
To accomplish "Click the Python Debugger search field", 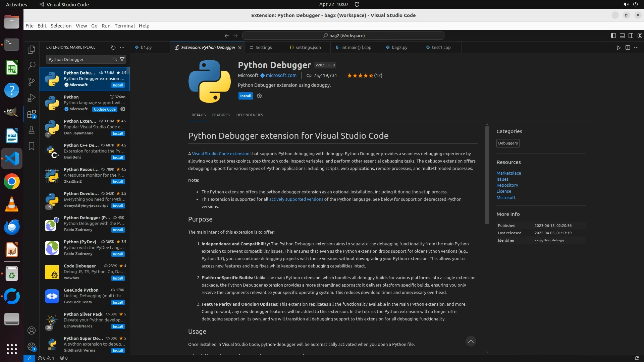I will tap(79, 59).
